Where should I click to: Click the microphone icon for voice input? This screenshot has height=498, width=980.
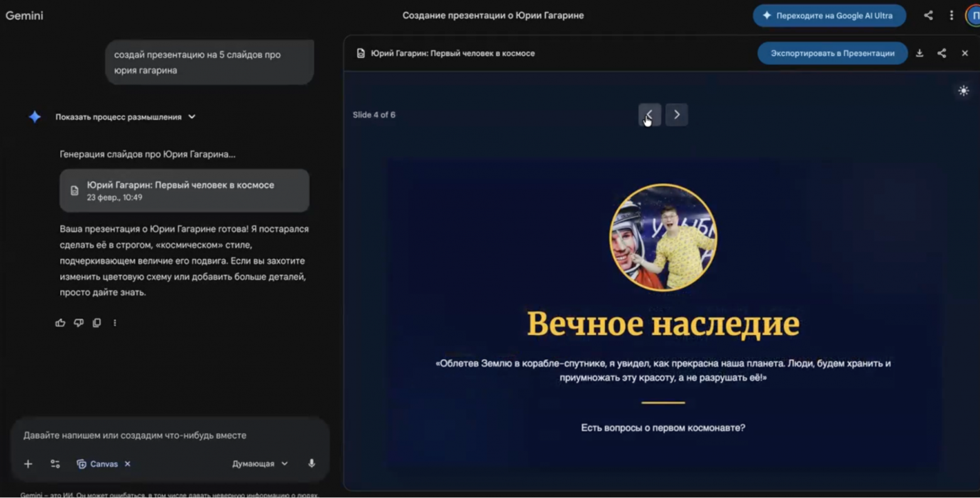point(311,463)
